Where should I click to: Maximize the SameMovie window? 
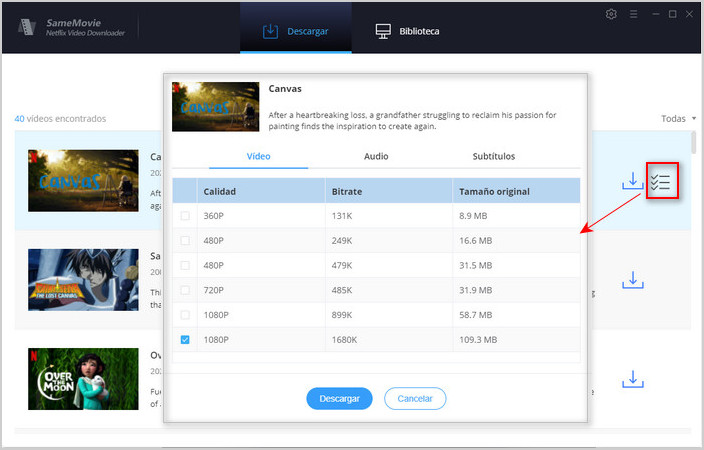[x=673, y=14]
